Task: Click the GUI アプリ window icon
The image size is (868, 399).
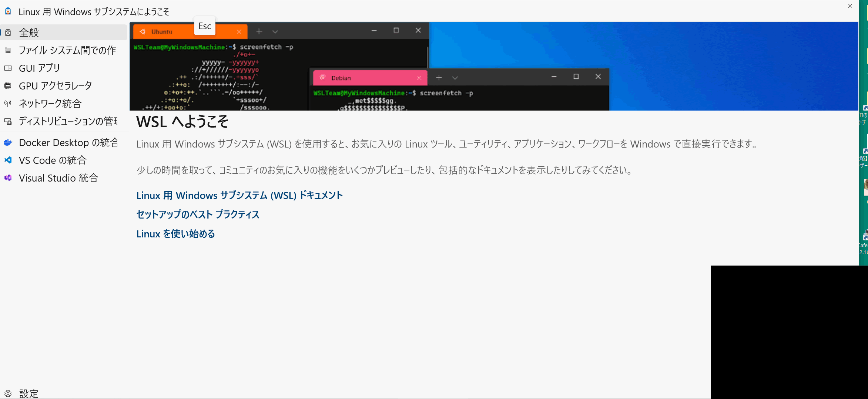Action: click(8, 68)
